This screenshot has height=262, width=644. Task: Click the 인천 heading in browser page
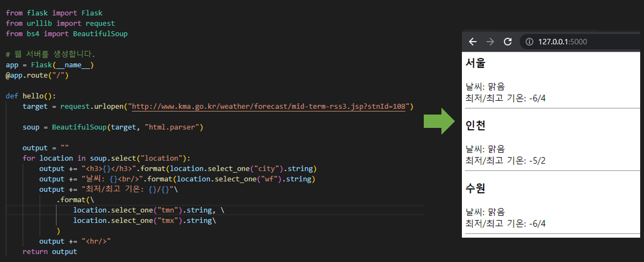(475, 126)
